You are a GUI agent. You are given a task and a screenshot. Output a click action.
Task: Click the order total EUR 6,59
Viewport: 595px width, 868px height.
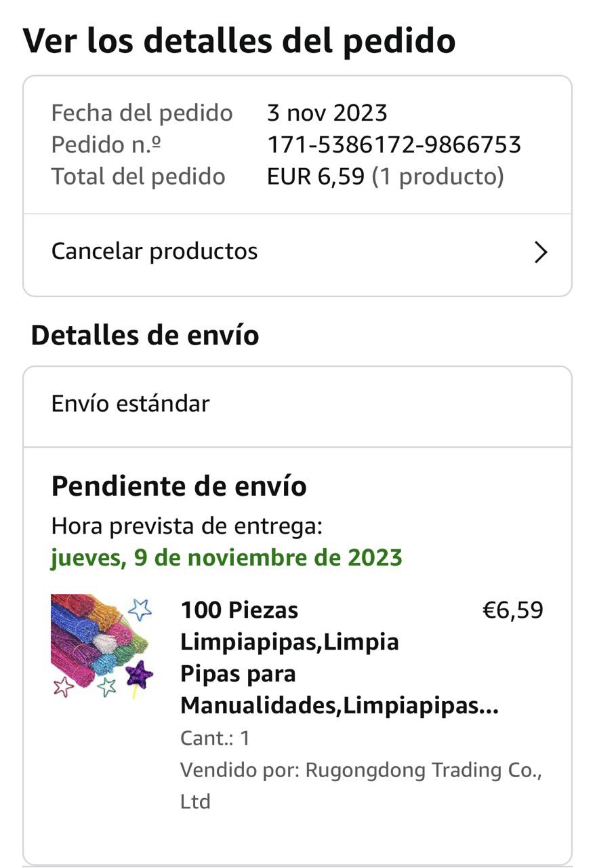pos(316,176)
